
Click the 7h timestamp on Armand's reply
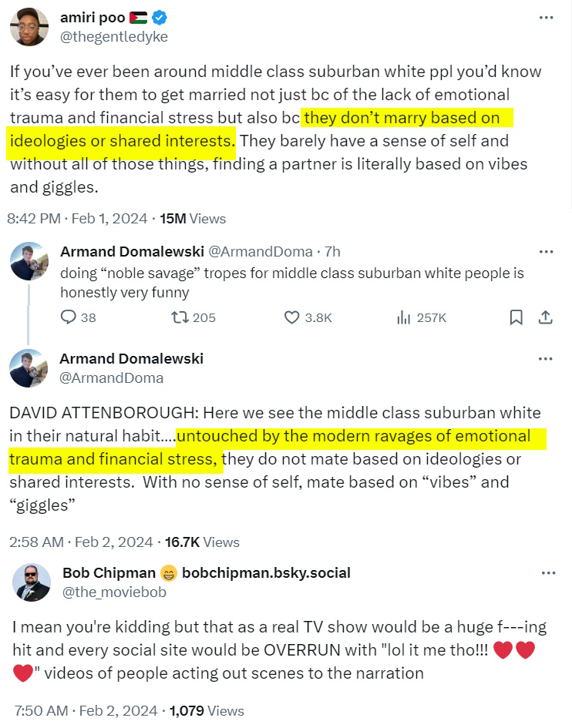click(x=332, y=252)
